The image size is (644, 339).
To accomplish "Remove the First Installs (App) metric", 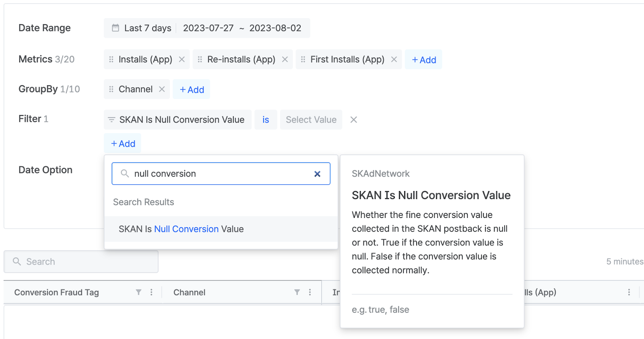I will point(394,60).
